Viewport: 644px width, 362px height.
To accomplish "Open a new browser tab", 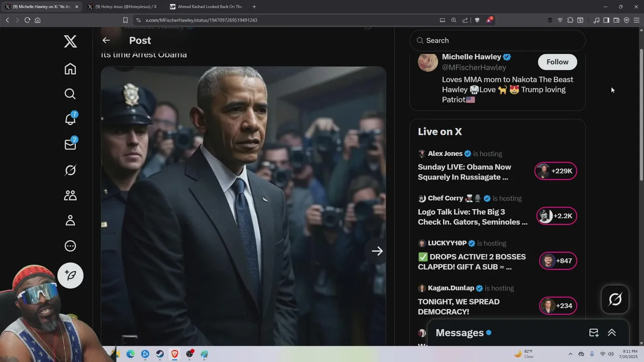I will point(254,7).
